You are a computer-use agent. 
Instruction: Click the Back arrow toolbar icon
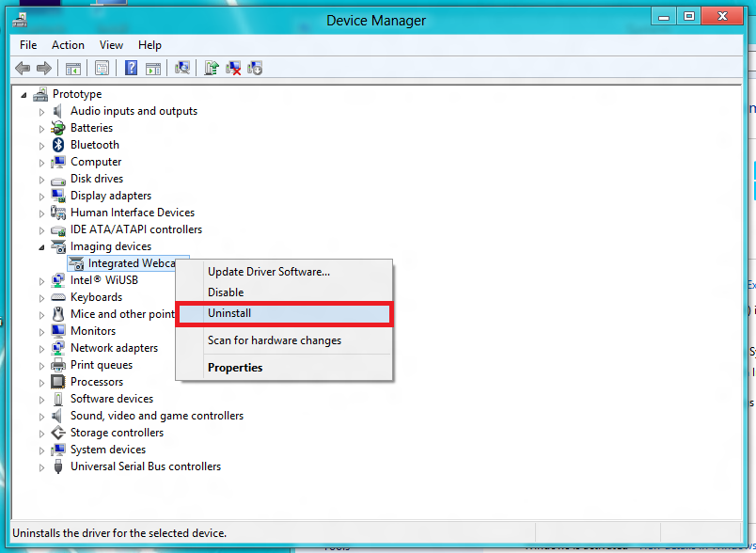23,68
